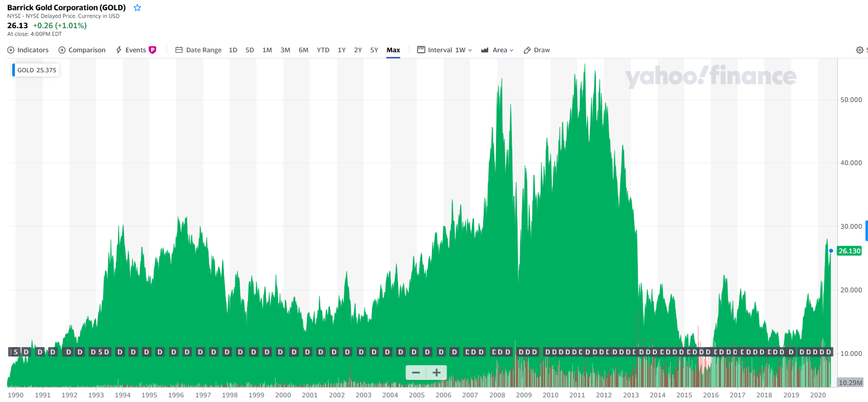This screenshot has height=402, width=868.
Task: Click the Barrick Gold Corporation (GOLD) title
Action: pos(67,8)
